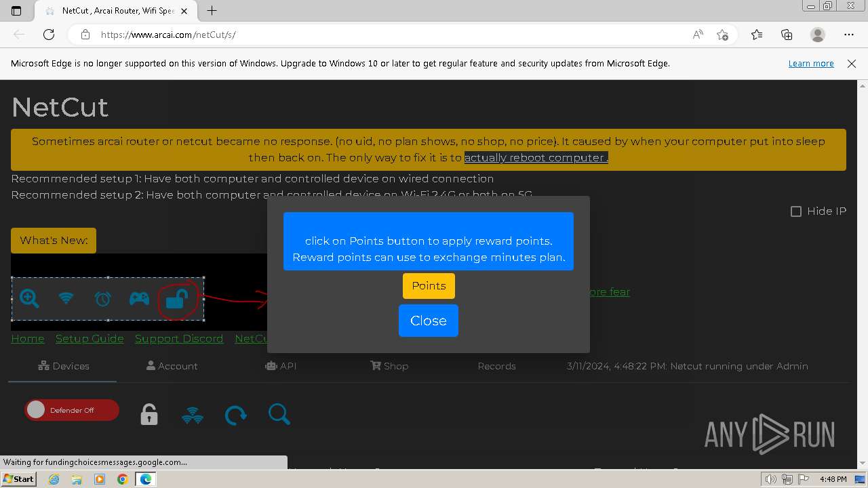Launch Internet Explorer from the taskbar
This screenshot has height=488, width=868.
tap(54, 479)
